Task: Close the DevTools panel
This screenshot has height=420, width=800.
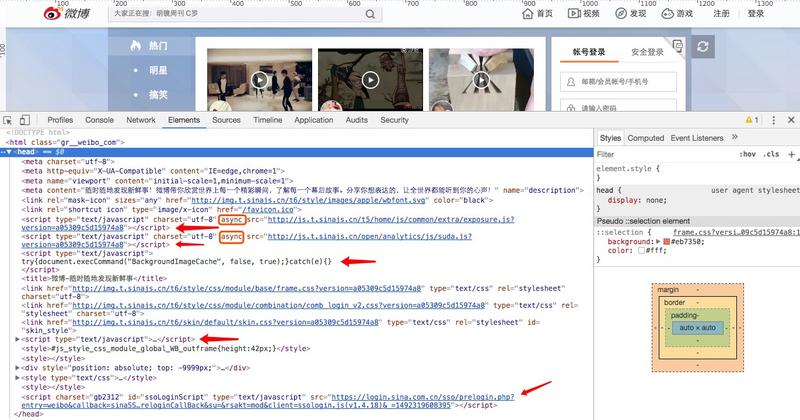Action: click(x=791, y=120)
